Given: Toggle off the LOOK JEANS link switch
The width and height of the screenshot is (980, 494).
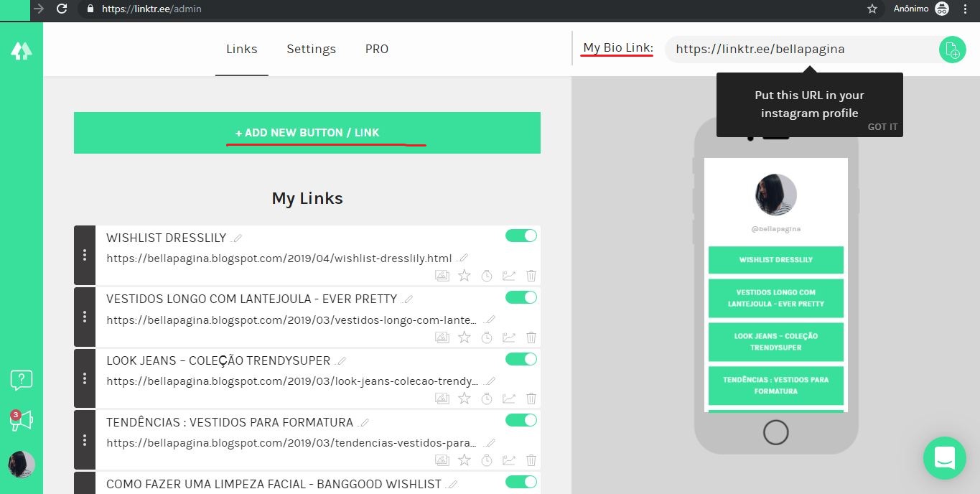Looking at the screenshot, I should [521, 358].
